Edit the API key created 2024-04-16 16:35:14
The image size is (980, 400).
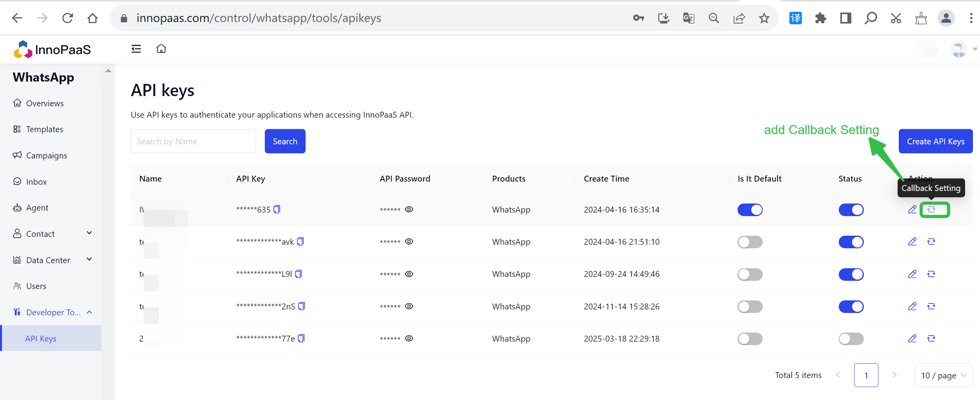click(913, 209)
